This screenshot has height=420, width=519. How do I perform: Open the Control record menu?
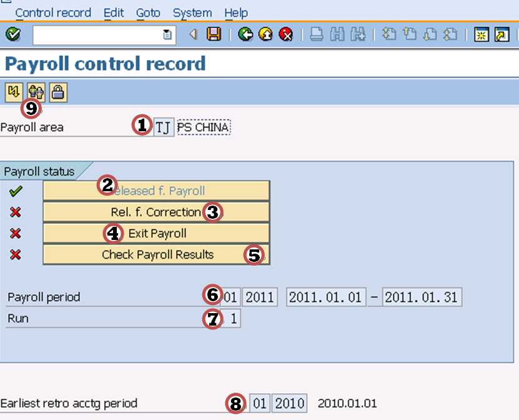[x=53, y=13]
